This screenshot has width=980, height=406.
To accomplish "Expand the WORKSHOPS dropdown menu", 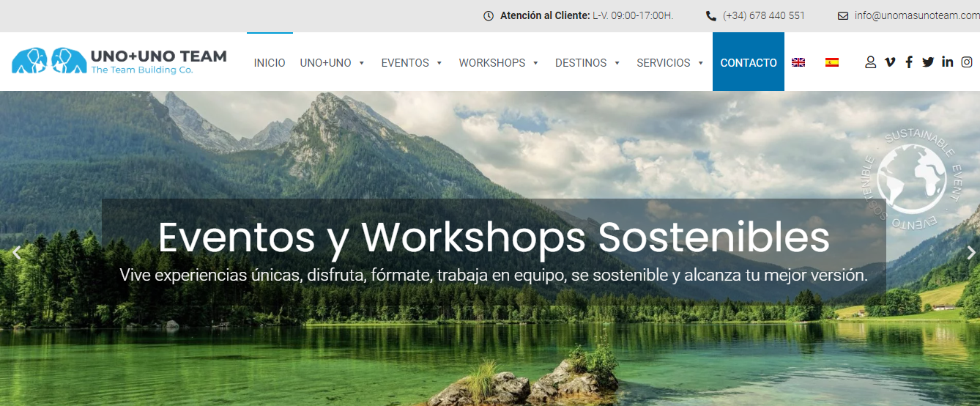I will [x=499, y=63].
